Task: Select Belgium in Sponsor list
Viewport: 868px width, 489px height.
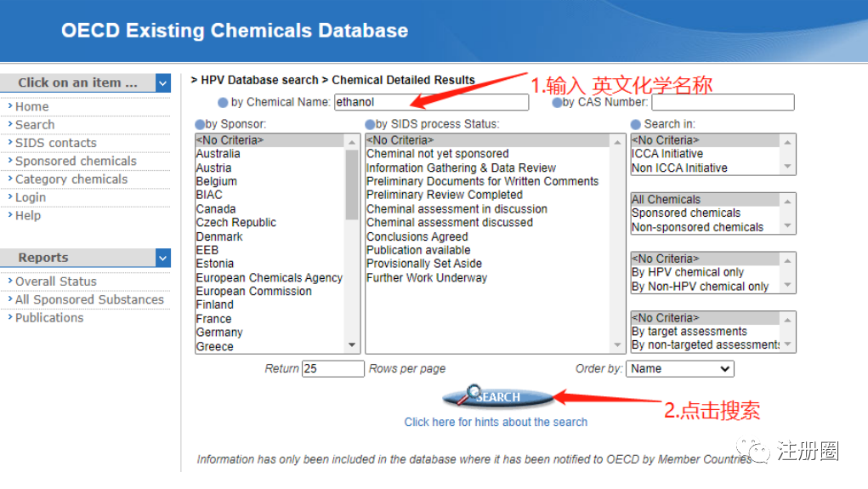Action: coord(217,182)
